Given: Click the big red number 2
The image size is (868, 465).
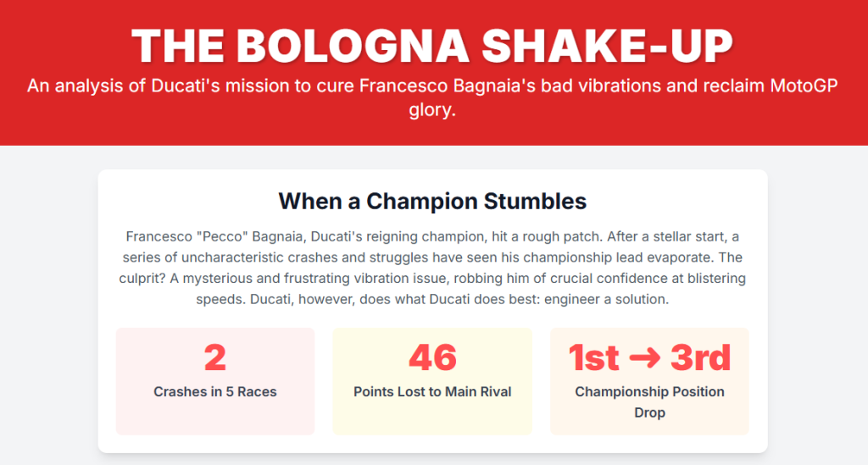Looking at the screenshot, I should (215, 358).
